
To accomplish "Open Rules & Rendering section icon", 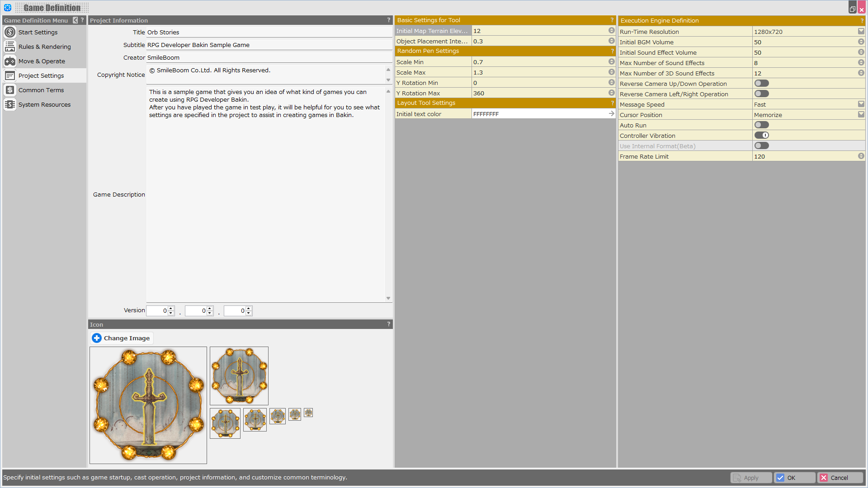I will (10, 47).
